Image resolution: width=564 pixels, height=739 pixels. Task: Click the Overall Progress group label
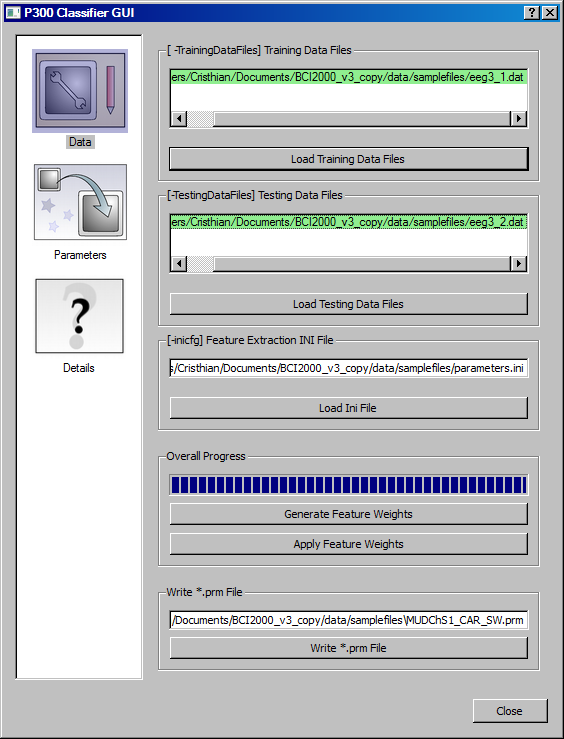pos(206,456)
